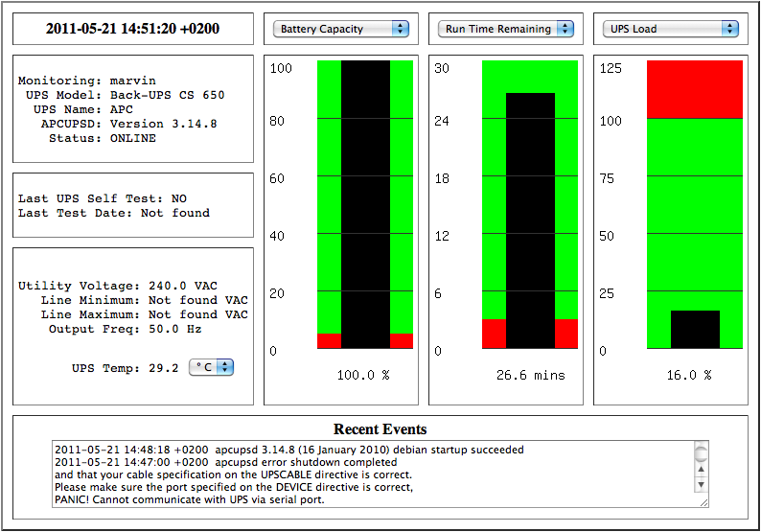The height and width of the screenshot is (532, 761).
Task: Click the black UPS Load level bar
Action: pos(695,329)
